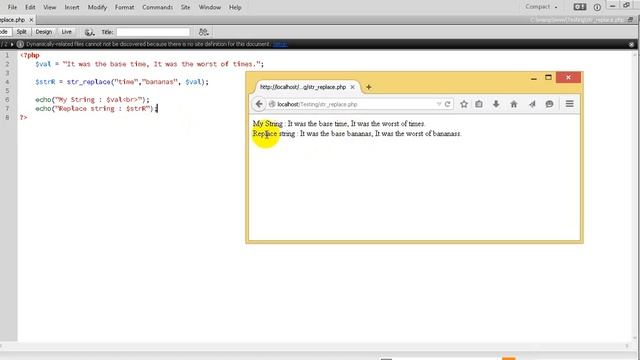Open the Site menu
This screenshot has height=360, width=640.
click(x=185, y=7)
